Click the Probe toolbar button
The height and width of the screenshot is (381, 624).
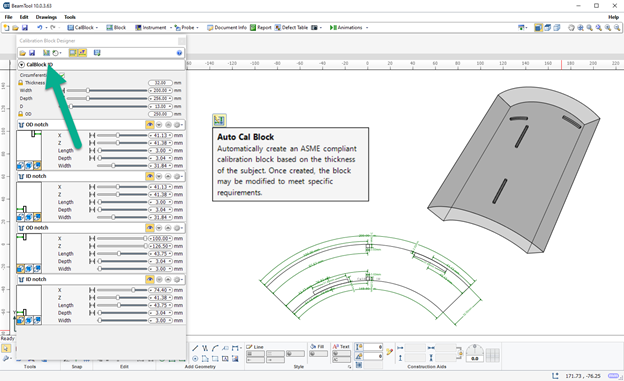[x=184, y=27]
